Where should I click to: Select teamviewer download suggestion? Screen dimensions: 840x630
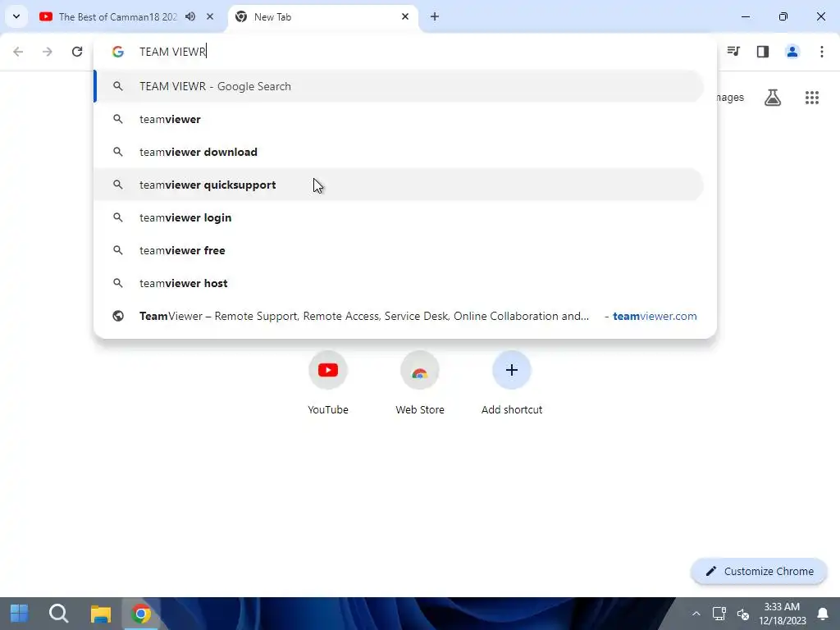(x=399, y=152)
